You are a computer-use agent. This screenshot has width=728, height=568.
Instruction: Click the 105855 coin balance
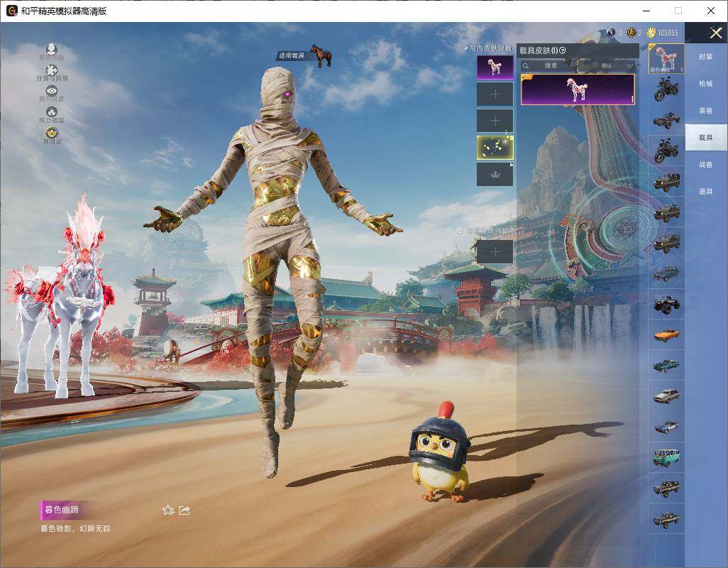[668, 33]
